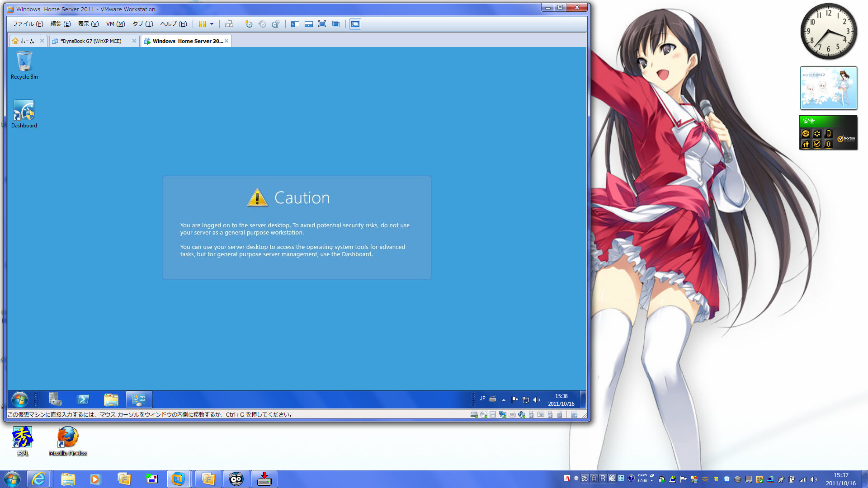Viewport: 868px width, 488px height.
Task: Switch to the ホーム tab
Action: (27, 41)
